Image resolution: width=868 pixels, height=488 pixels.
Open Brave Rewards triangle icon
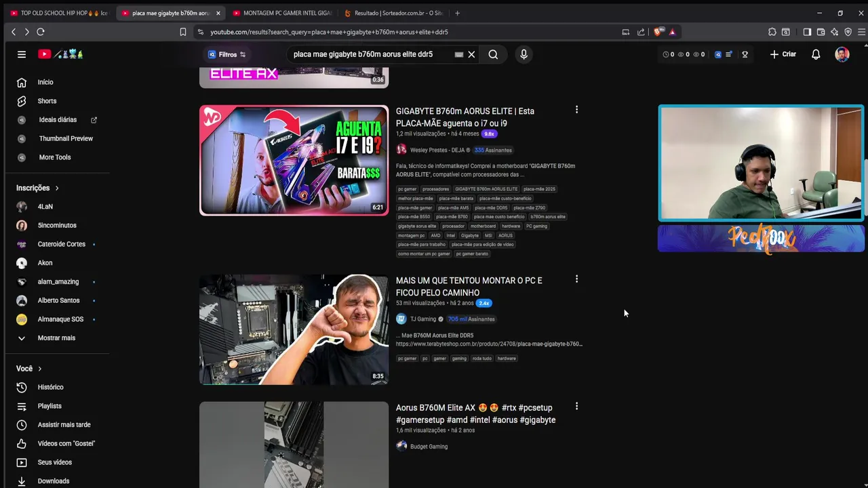click(672, 32)
